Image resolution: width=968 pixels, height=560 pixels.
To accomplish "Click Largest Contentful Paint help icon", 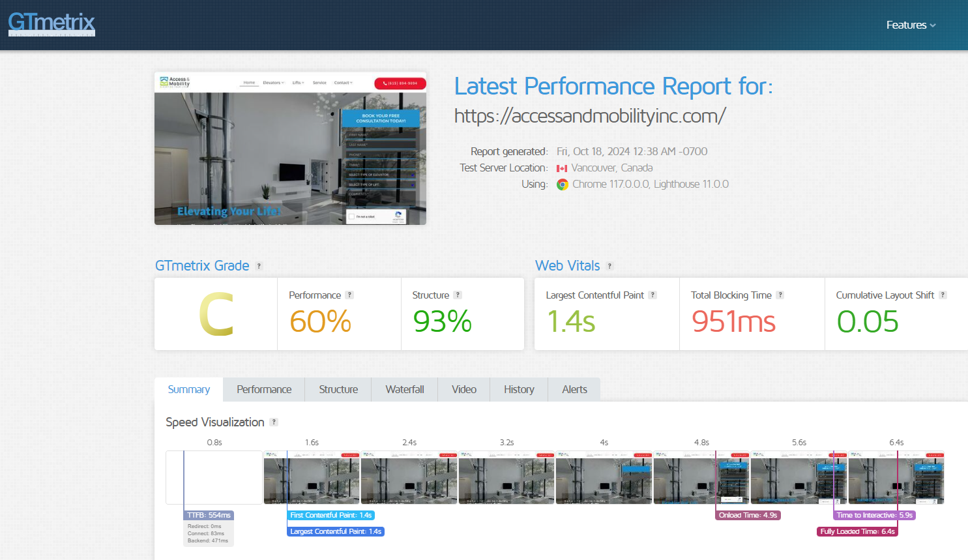I will [653, 295].
